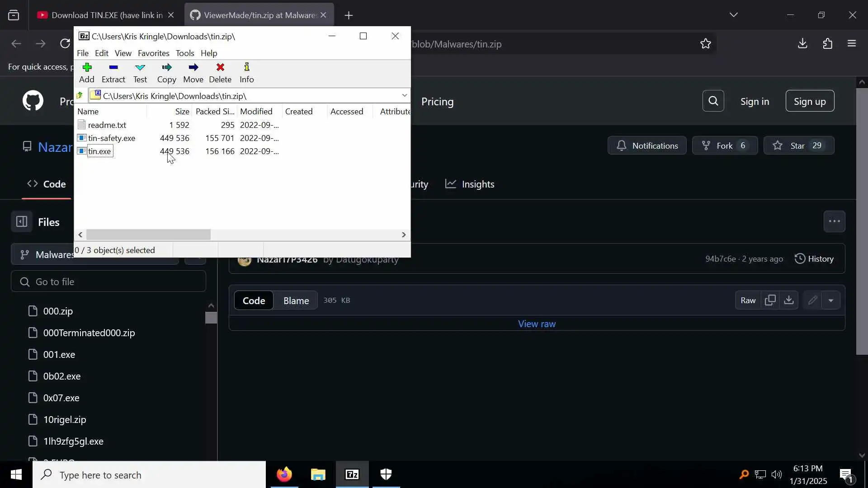Image resolution: width=868 pixels, height=488 pixels.
Task: Download raw file from GitHub toolbar
Action: coord(789,300)
